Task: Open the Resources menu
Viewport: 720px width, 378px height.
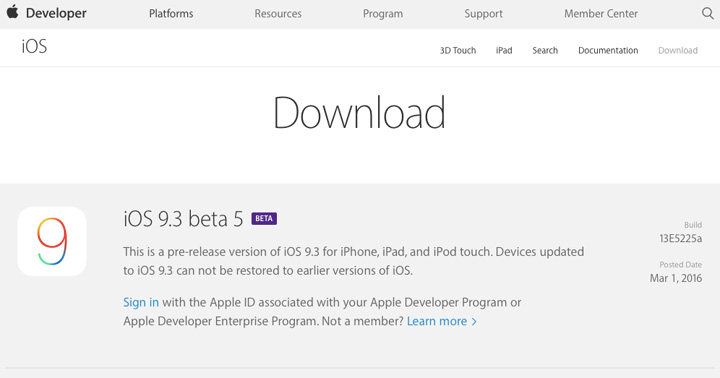Action: point(278,14)
